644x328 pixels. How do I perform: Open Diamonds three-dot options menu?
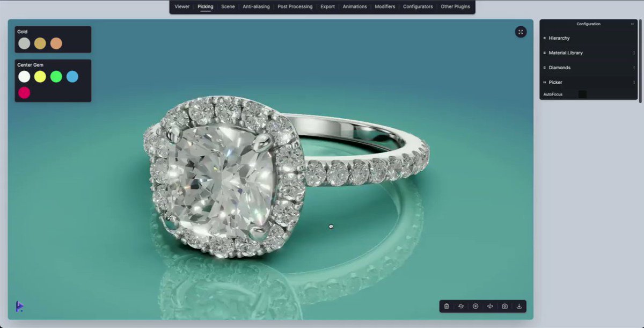[x=634, y=68]
